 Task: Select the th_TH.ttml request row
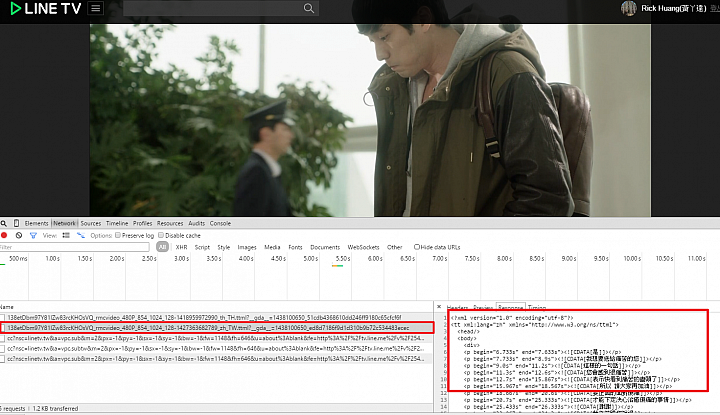pos(216,317)
